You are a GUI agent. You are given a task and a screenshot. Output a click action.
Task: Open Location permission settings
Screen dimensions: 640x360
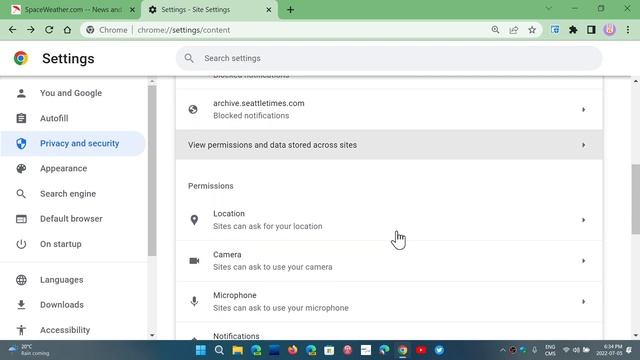[389, 220]
